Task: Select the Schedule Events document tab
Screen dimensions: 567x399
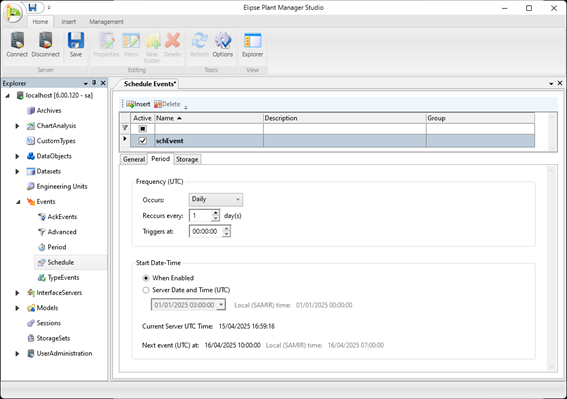Action: tap(150, 84)
